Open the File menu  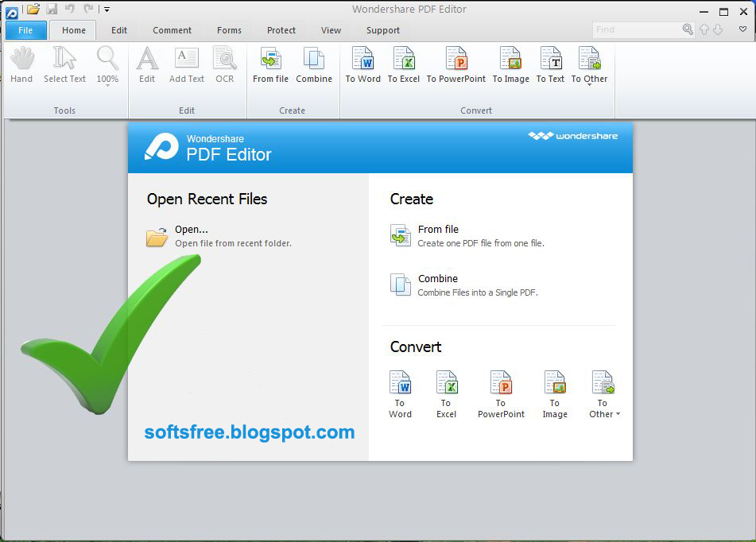click(25, 30)
